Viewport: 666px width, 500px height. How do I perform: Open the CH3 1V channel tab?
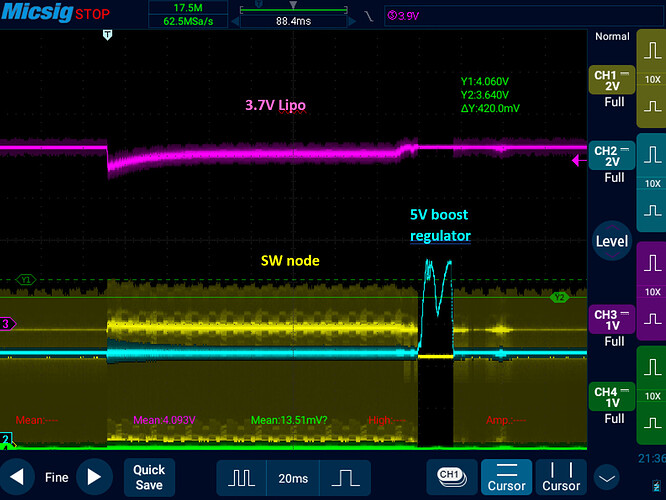612,319
